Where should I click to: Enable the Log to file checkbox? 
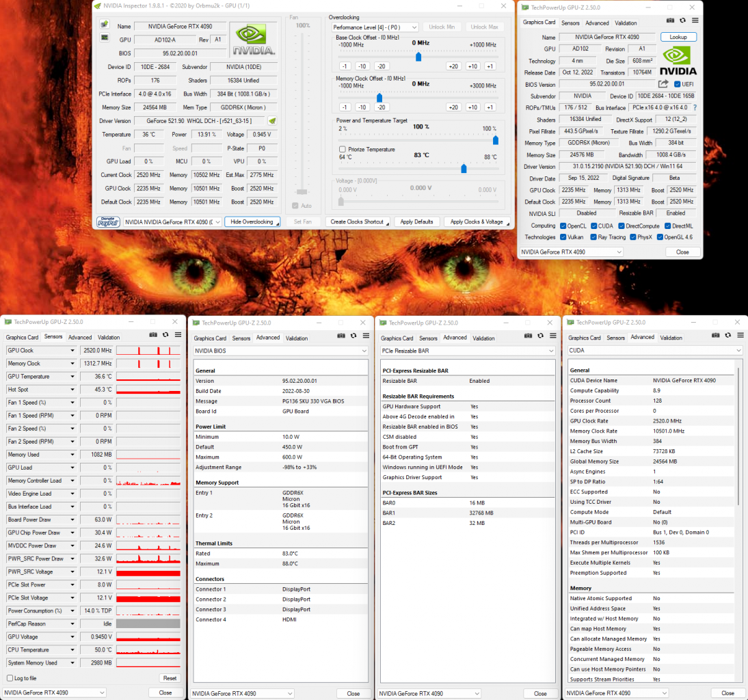click(10, 678)
